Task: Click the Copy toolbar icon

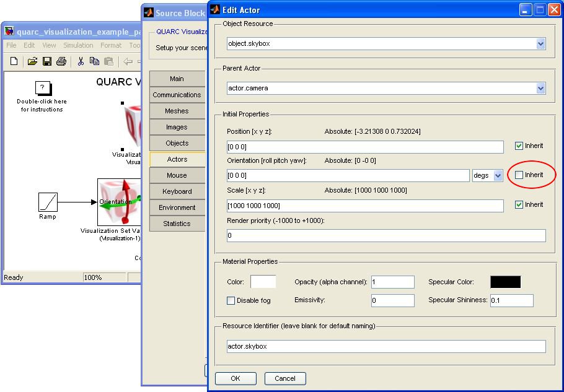Action: pos(94,61)
